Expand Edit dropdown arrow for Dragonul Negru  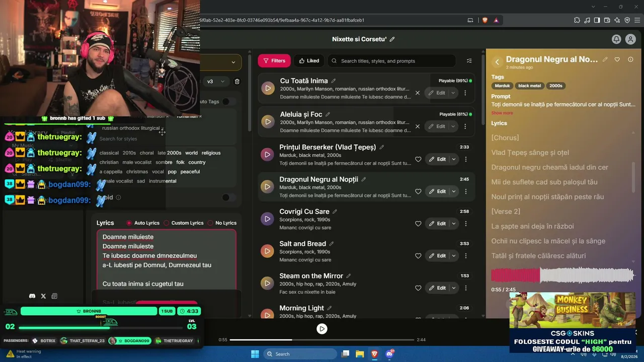click(x=454, y=192)
